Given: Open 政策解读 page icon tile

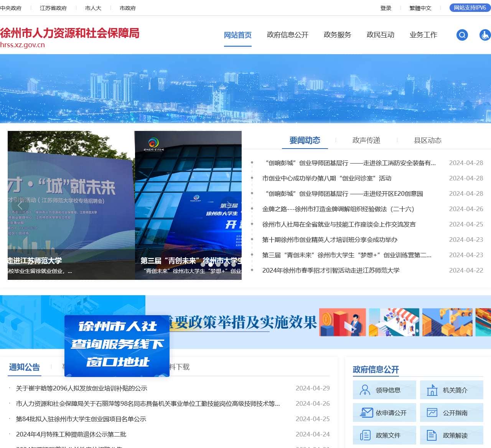Looking at the screenshot, I should tap(451, 435).
